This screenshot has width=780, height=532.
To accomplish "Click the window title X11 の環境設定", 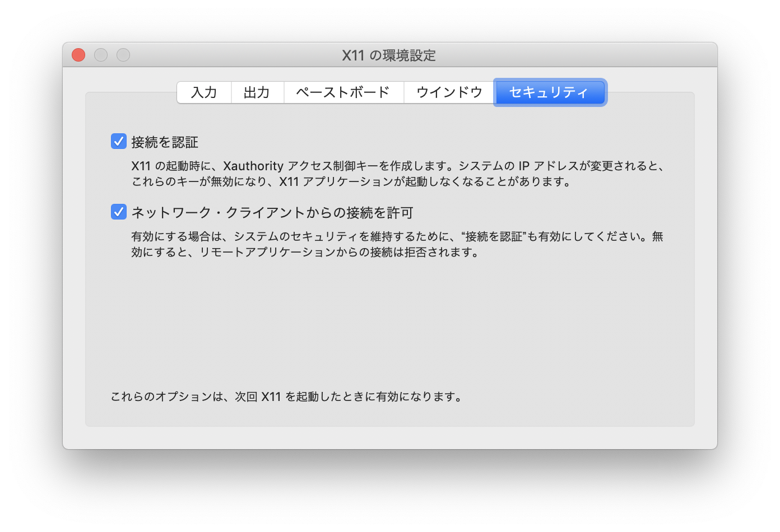I will click(x=389, y=55).
